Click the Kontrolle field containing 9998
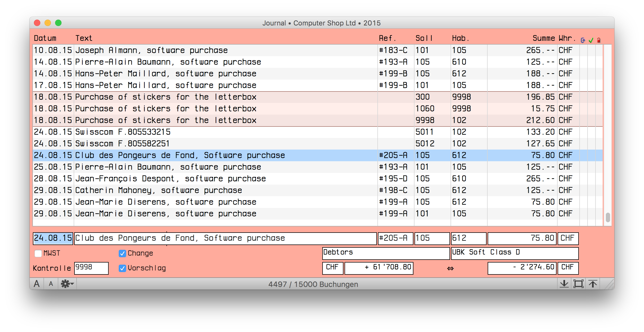The width and height of the screenshot is (644, 332). tap(91, 268)
